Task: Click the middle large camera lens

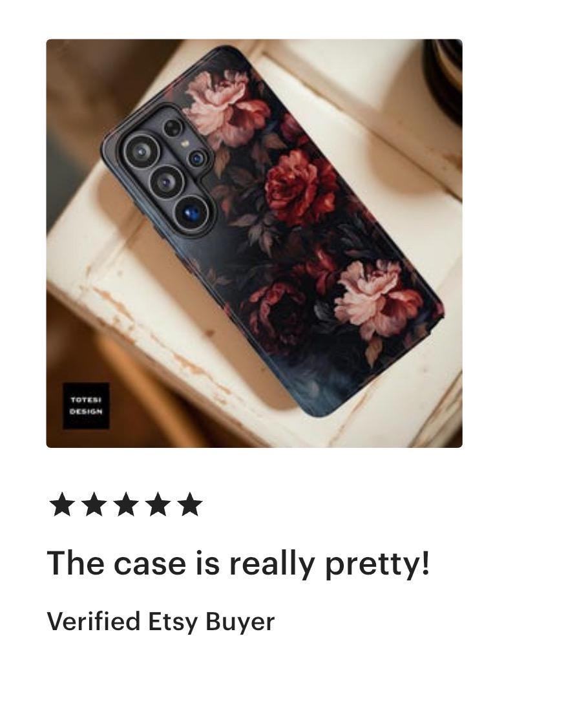Action: pos(166,182)
